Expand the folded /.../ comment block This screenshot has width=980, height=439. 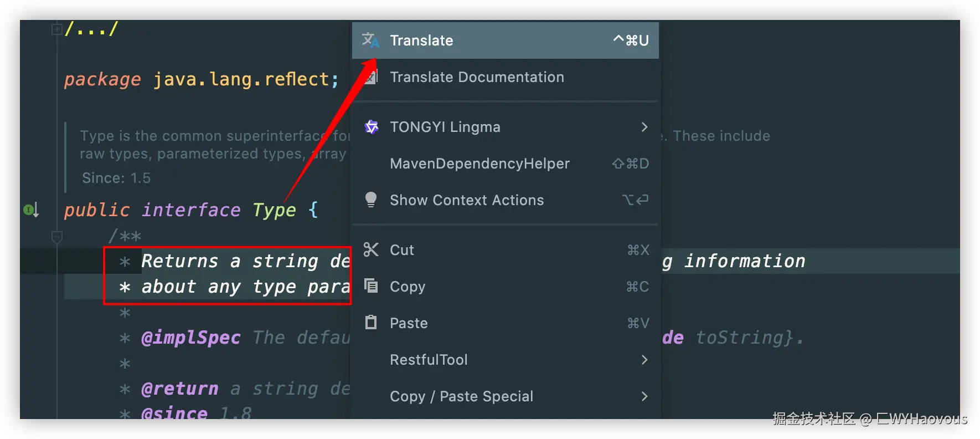pyautogui.click(x=56, y=29)
